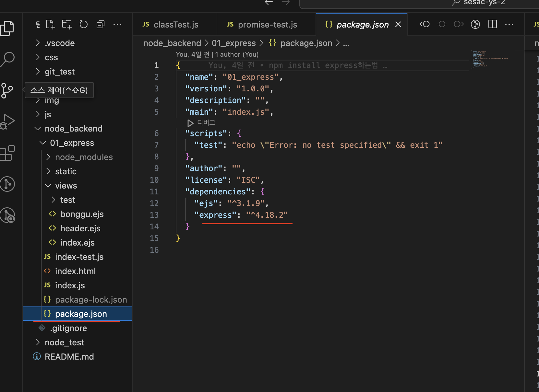This screenshot has height=392, width=539.
Task: Open the Run and Debug view
Action: (x=8, y=121)
